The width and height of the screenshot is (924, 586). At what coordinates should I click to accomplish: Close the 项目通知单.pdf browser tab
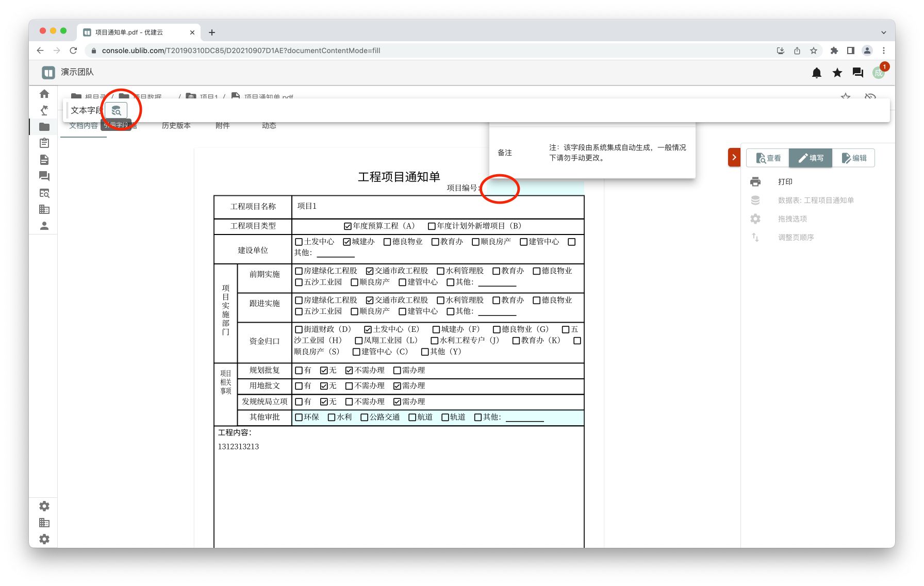point(192,32)
